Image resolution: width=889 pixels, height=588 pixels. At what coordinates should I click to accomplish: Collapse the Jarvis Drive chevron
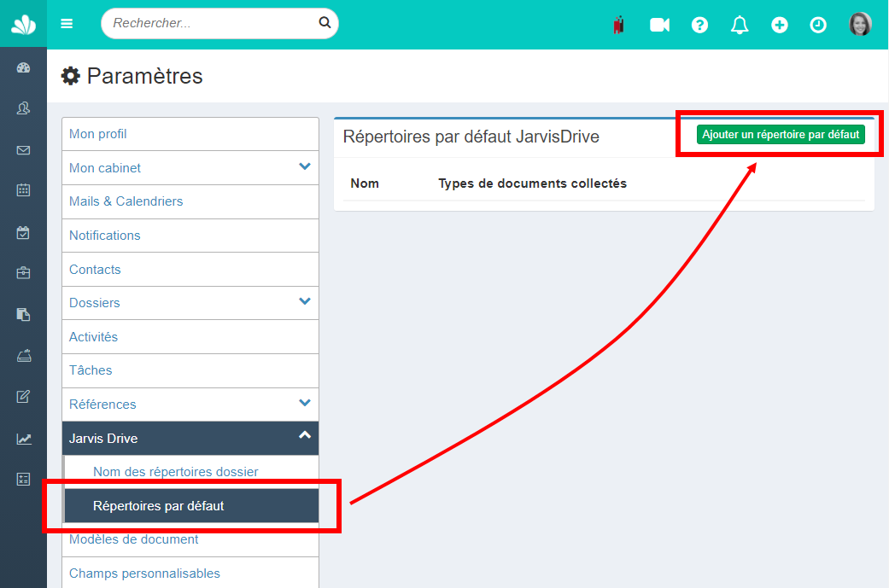305,435
